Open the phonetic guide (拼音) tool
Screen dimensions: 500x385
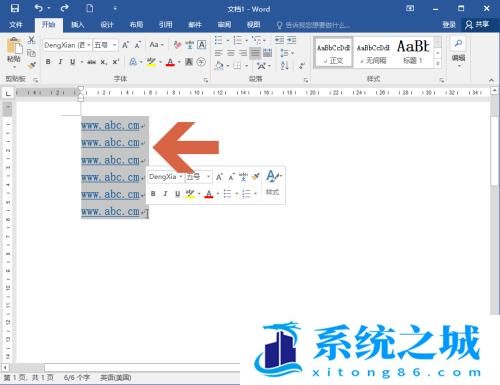click(x=189, y=45)
